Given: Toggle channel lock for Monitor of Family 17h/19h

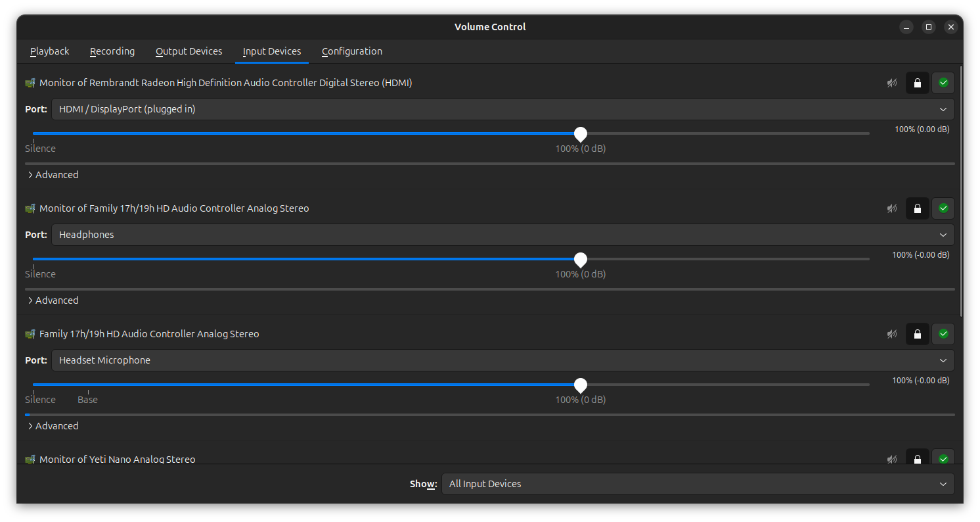Looking at the screenshot, I should pyautogui.click(x=918, y=208).
